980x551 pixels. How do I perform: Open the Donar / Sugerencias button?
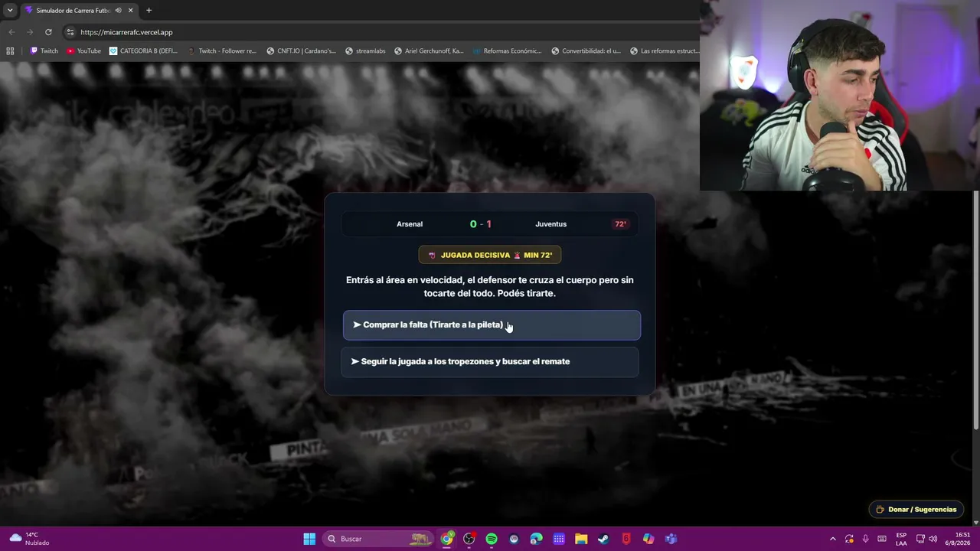(916, 510)
